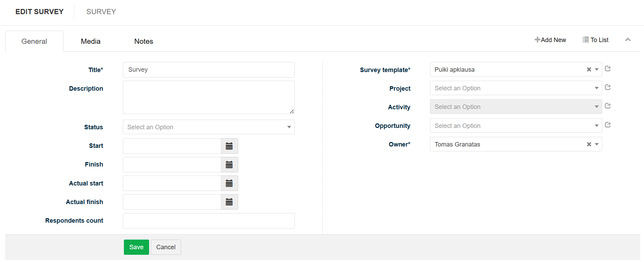Open calendar picker for Actual start
The image size is (644, 262).
click(x=229, y=183)
